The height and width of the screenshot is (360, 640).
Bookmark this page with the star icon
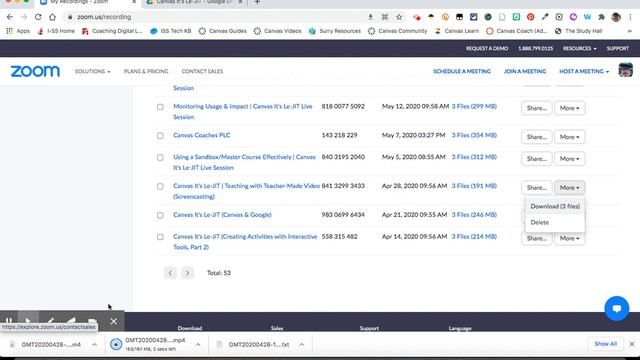(x=399, y=17)
